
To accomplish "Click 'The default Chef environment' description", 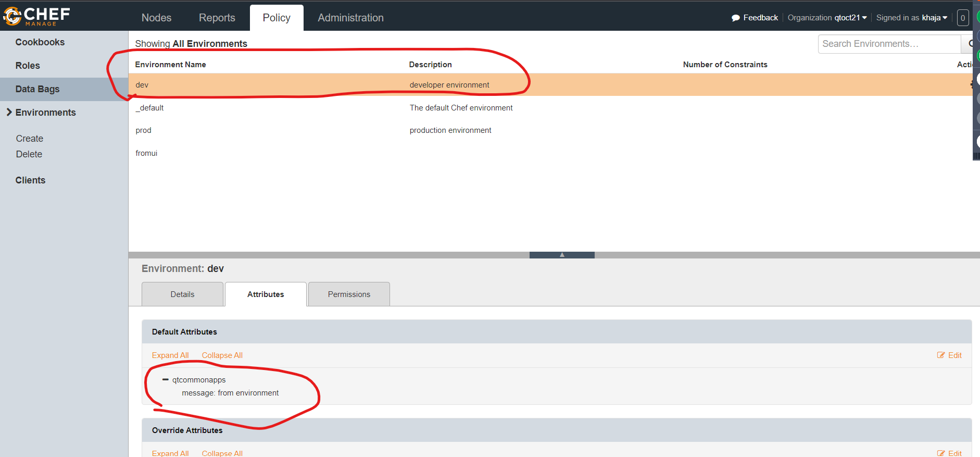I will (x=461, y=108).
